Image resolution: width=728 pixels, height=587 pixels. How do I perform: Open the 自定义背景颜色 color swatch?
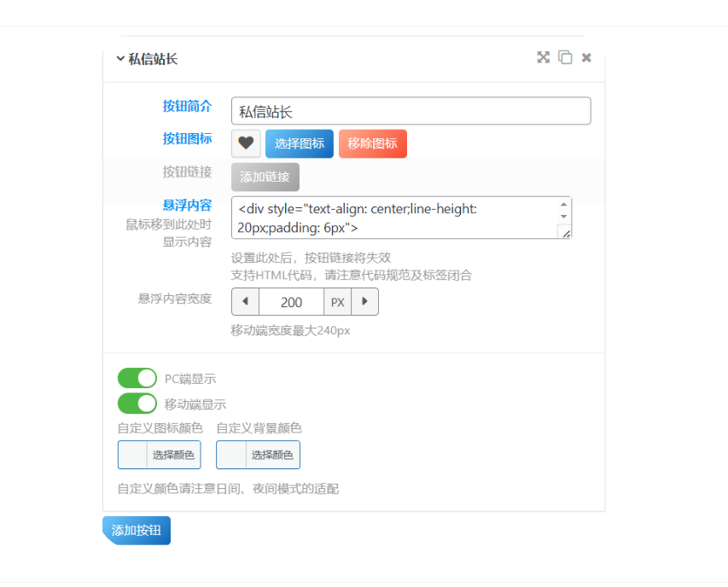pyautogui.click(x=231, y=455)
